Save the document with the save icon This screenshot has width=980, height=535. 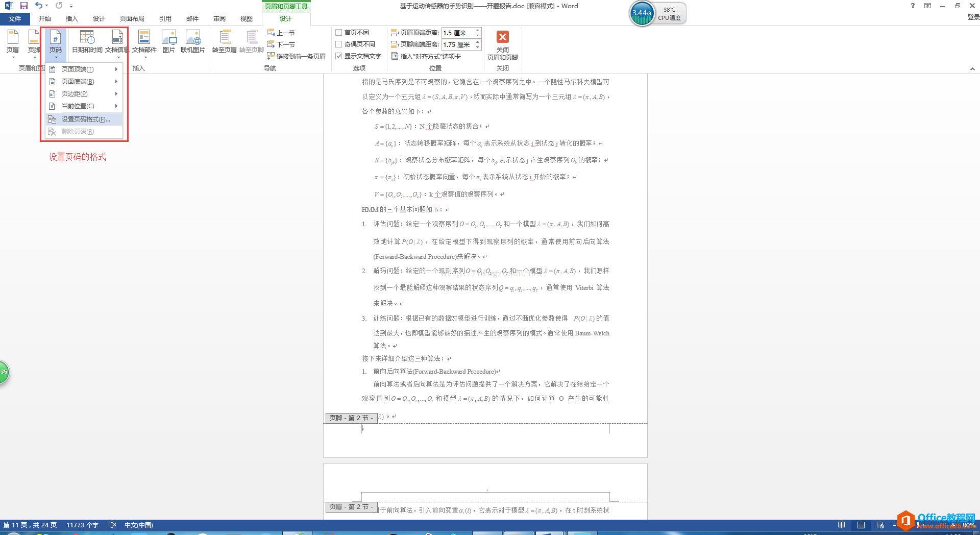pos(23,6)
